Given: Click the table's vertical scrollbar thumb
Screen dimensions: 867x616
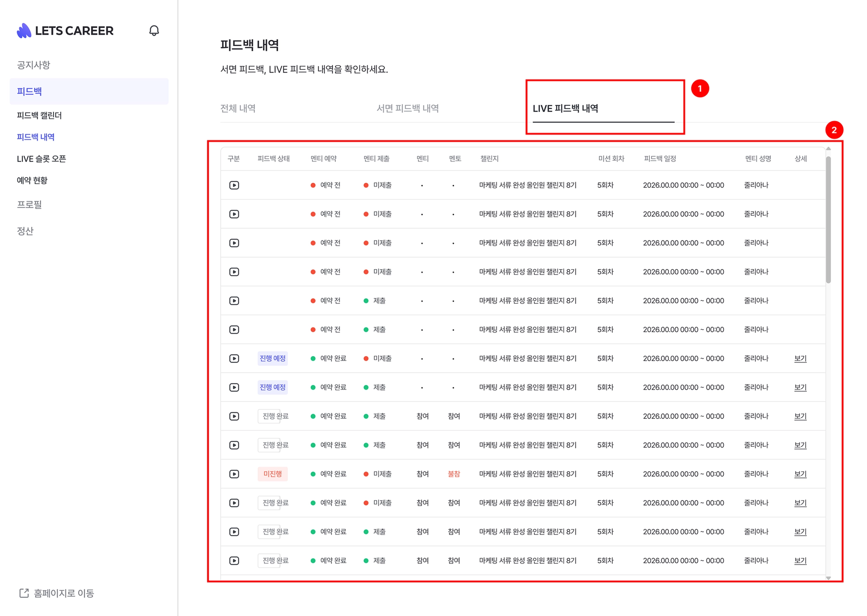Looking at the screenshot, I should coord(828,220).
